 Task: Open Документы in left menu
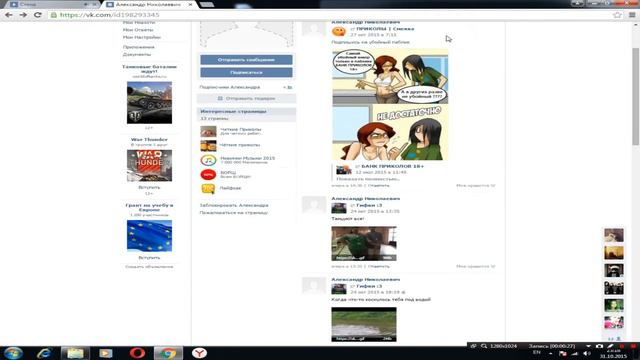click(137, 54)
